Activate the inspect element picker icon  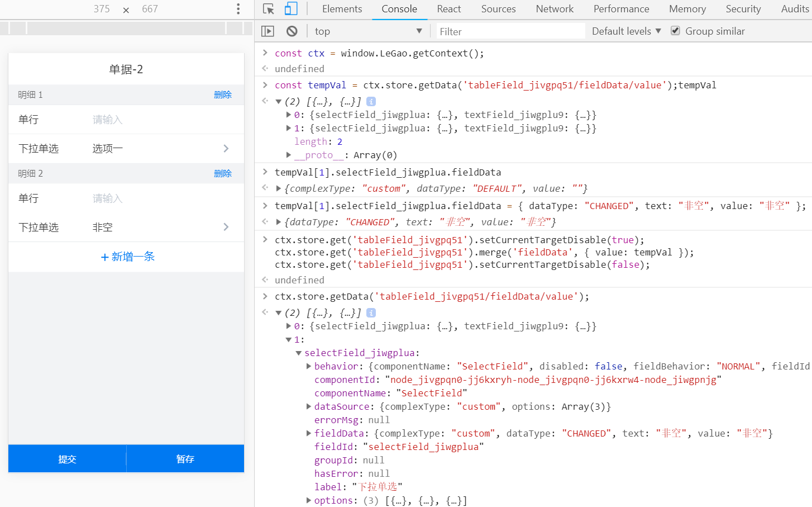(269, 9)
